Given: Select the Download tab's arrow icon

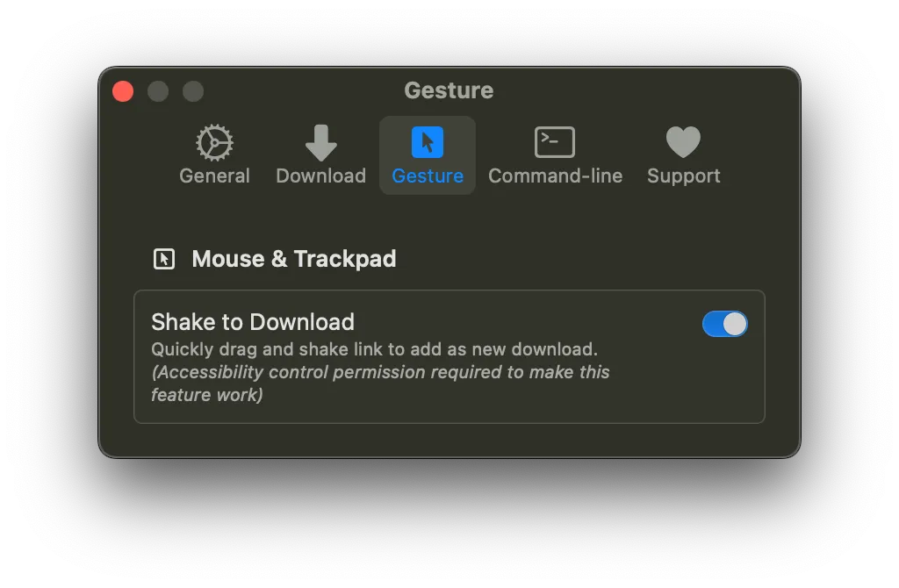Looking at the screenshot, I should (x=320, y=142).
